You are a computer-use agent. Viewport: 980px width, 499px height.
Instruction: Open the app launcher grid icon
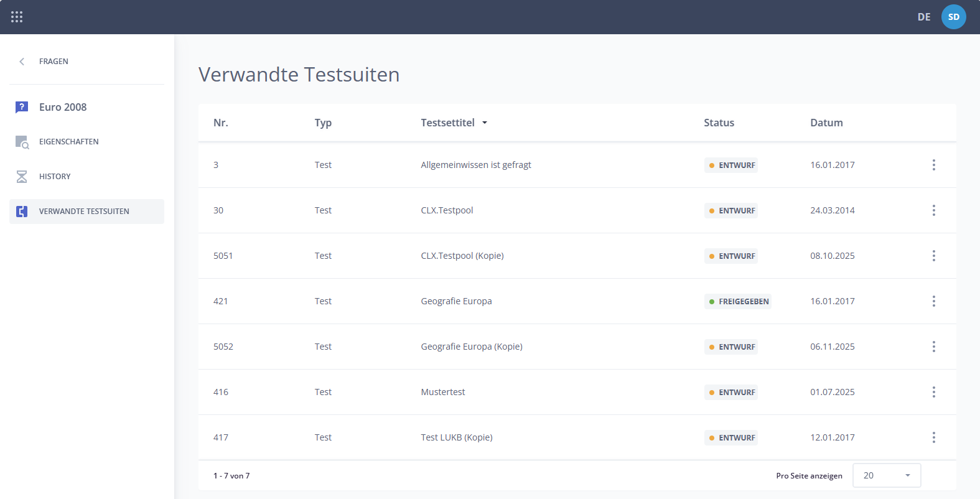click(17, 17)
